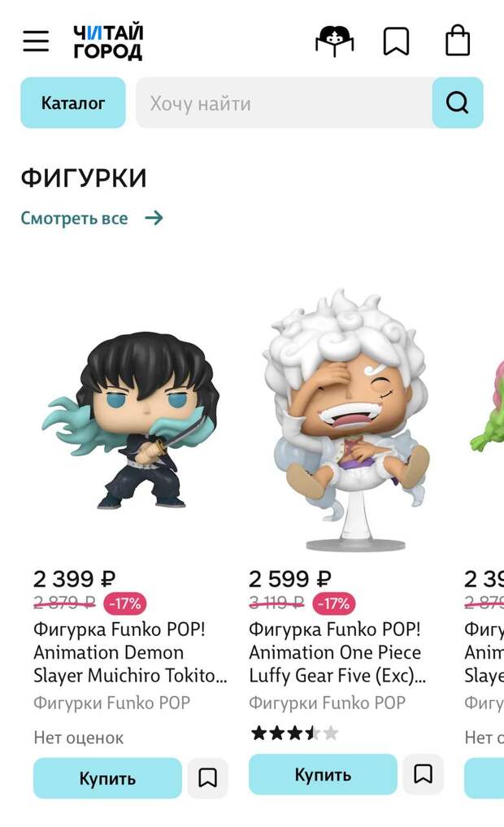Follow the Смотреть все link
The height and width of the screenshot is (827, 504).
(x=74, y=218)
